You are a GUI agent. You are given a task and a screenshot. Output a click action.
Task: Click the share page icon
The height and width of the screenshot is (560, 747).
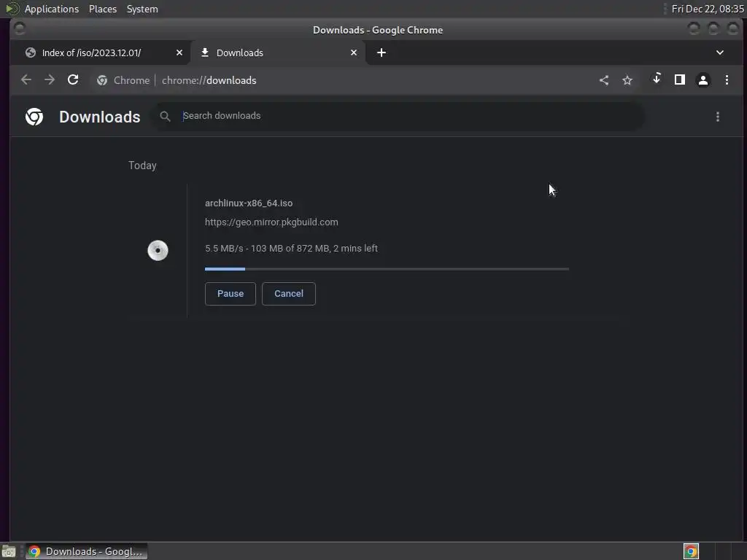pyautogui.click(x=603, y=80)
